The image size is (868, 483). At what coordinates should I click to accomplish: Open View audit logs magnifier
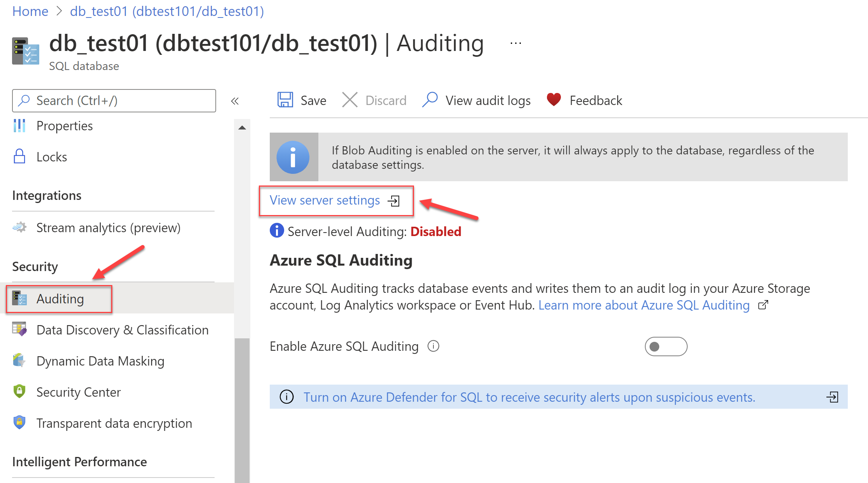click(x=430, y=100)
